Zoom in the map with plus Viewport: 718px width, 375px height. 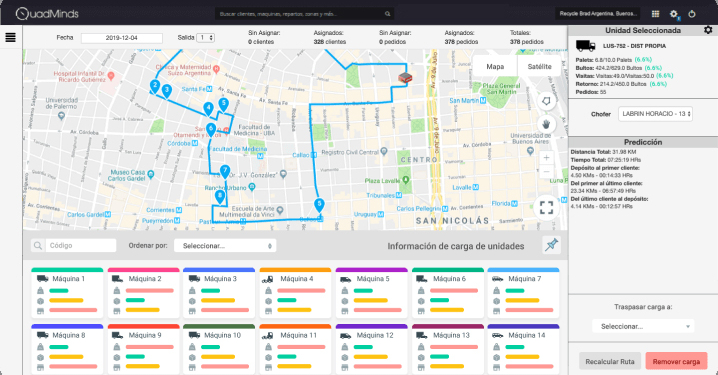(546, 158)
